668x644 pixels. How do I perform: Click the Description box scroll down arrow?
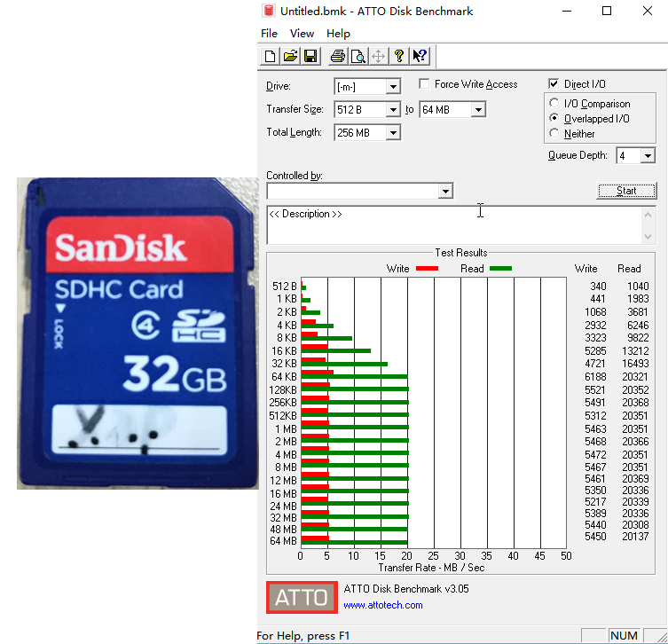click(x=648, y=236)
